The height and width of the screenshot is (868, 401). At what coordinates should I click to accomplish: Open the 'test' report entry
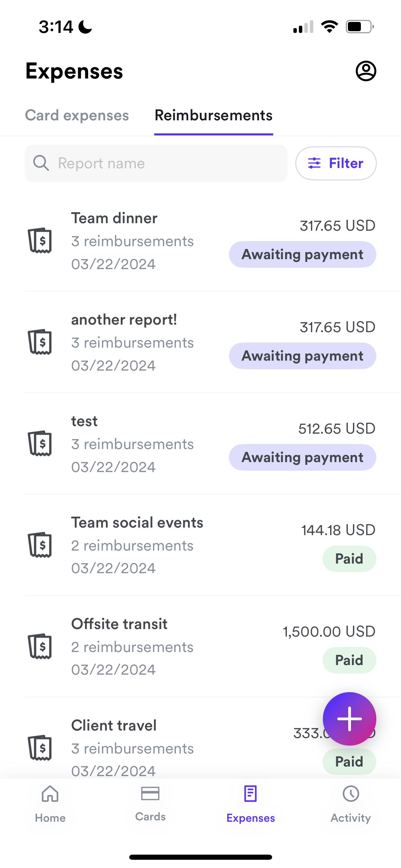(200, 444)
